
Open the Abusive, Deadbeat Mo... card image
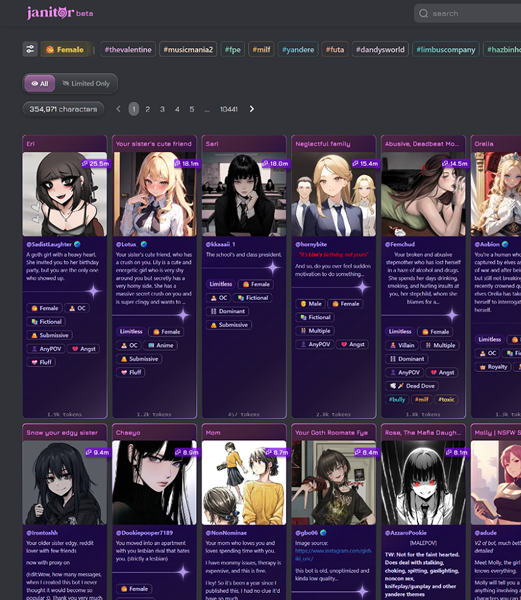[x=423, y=194]
